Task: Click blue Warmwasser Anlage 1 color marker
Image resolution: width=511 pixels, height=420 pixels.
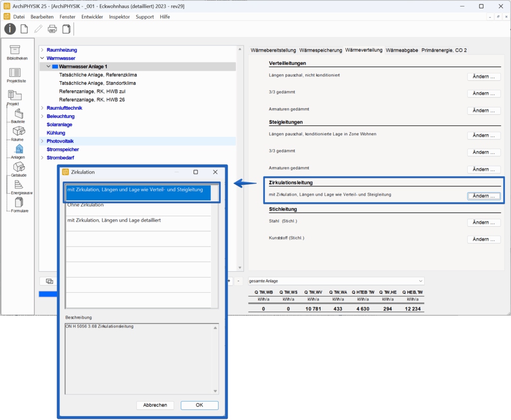Action: point(55,66)
